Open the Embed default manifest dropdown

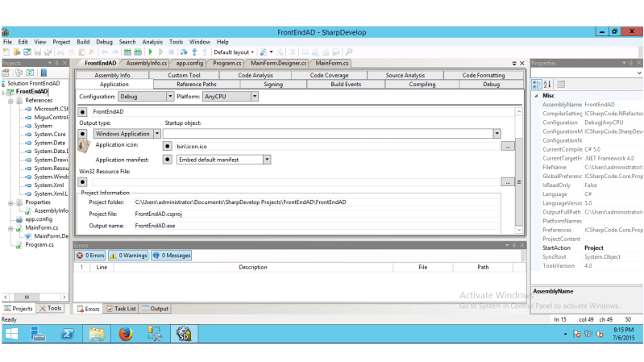(267, 160)
